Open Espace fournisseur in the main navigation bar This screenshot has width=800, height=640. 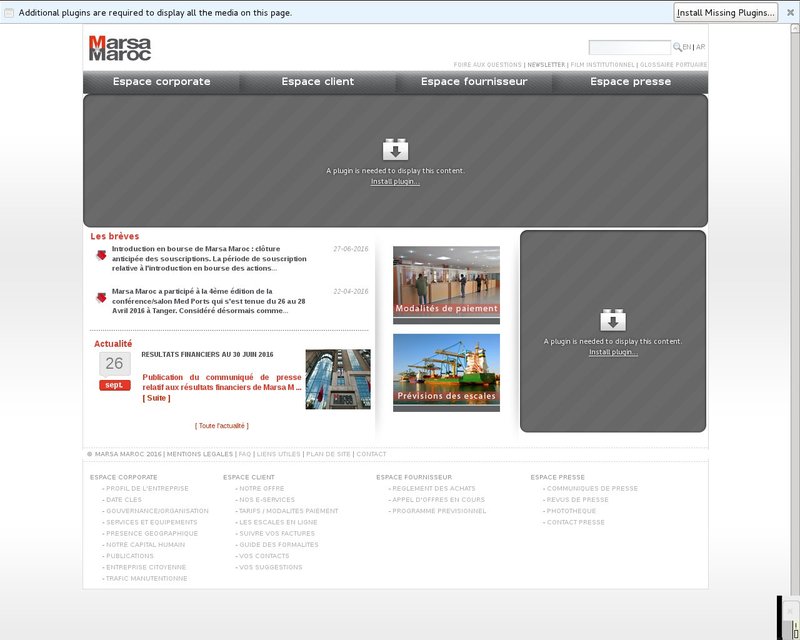coord(474,82)
